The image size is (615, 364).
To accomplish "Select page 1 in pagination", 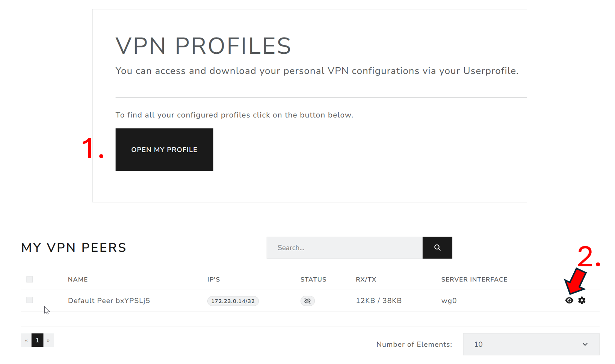I will tap(37, 340).
